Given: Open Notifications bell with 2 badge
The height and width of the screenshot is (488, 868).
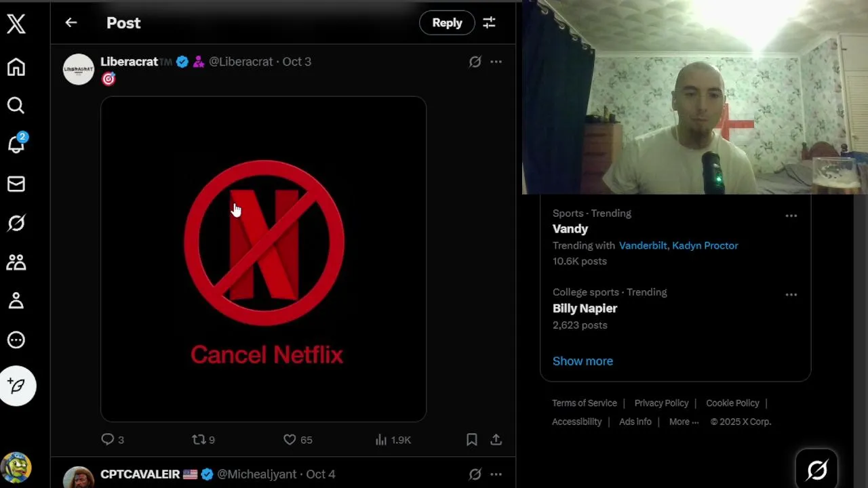Looking at the screenshot, I should [16, 144].
